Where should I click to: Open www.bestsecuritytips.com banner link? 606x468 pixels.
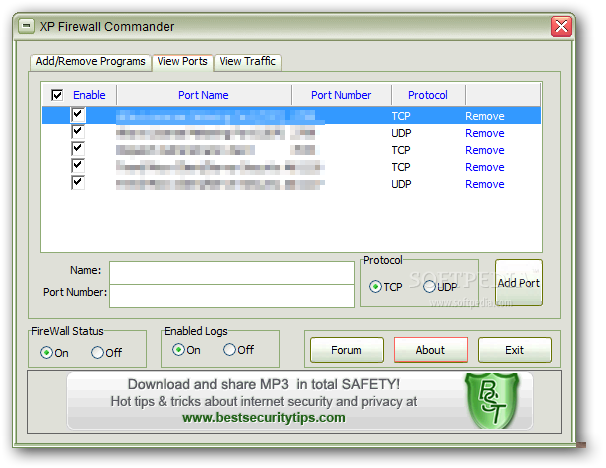point(264,418)
